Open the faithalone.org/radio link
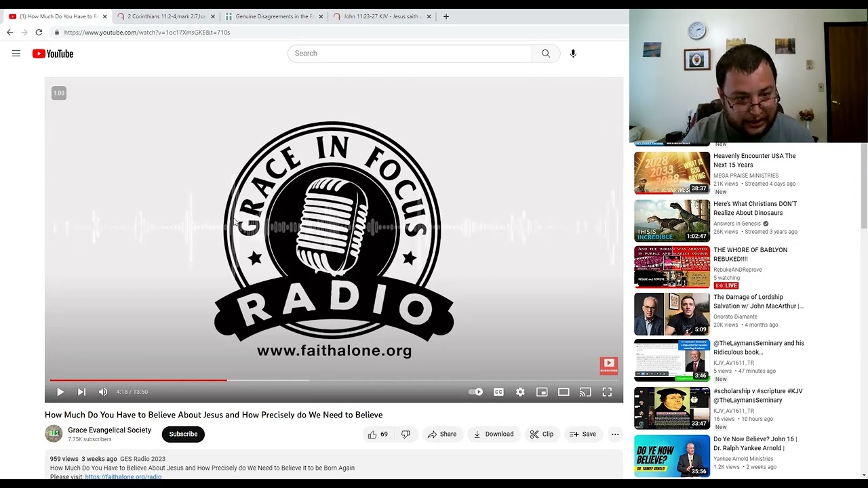868x488 pixels. click(x=123, y=476)
